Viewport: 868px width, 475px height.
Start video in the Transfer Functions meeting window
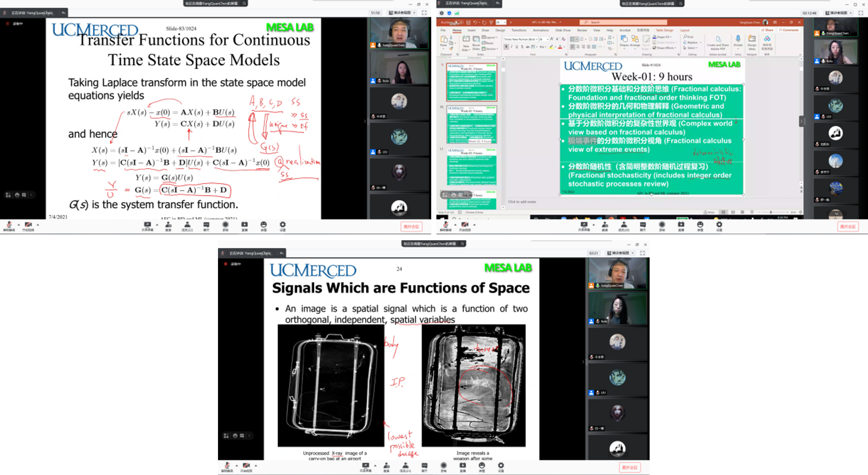[x=28, y=225]
